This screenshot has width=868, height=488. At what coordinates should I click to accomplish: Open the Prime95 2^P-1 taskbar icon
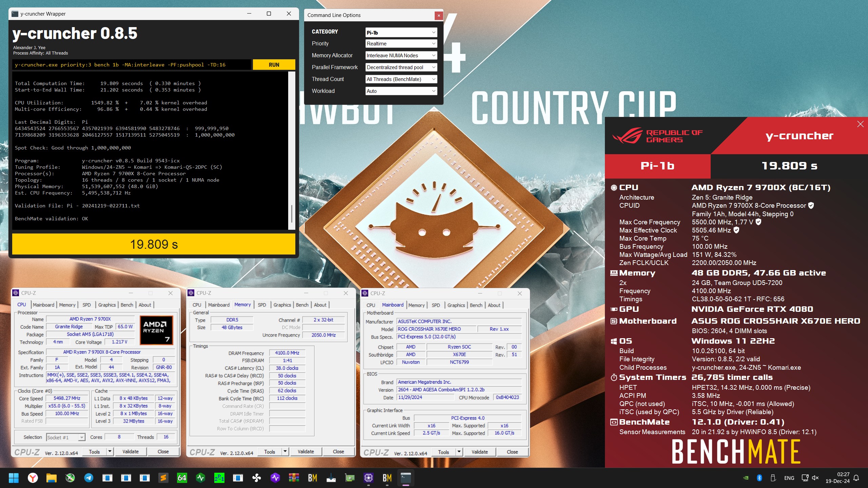point(219,478)
